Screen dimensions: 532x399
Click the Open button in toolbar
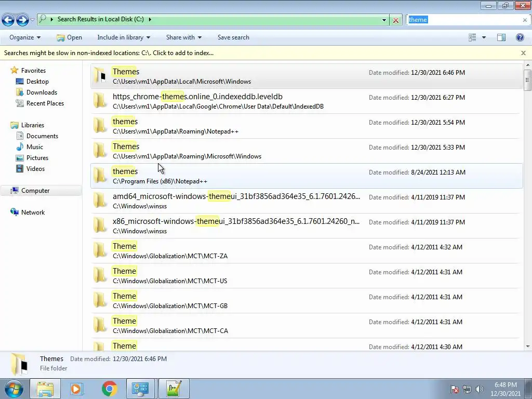click(69, 37)
